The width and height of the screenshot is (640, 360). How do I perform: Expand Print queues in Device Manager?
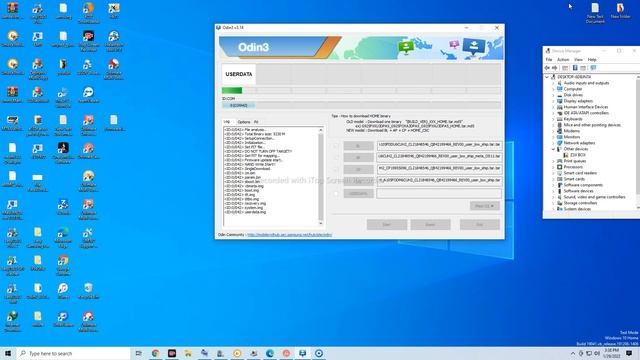click(553, 161)
